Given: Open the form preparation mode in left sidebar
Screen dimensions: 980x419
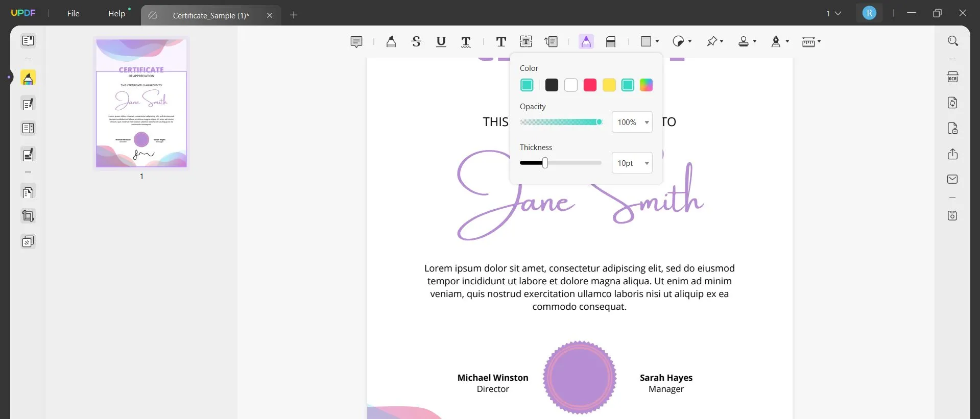Looking at the screenshot, I should 28,128.
